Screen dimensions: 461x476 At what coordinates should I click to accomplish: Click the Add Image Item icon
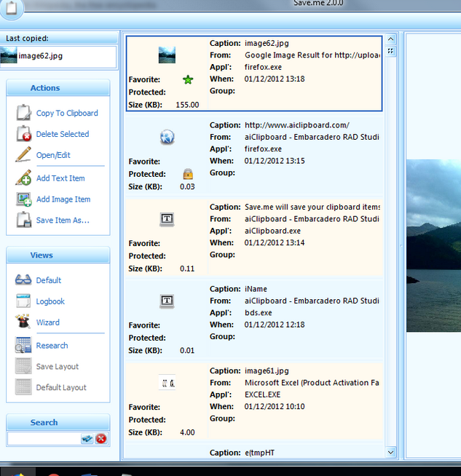click(x=24, y=199)
